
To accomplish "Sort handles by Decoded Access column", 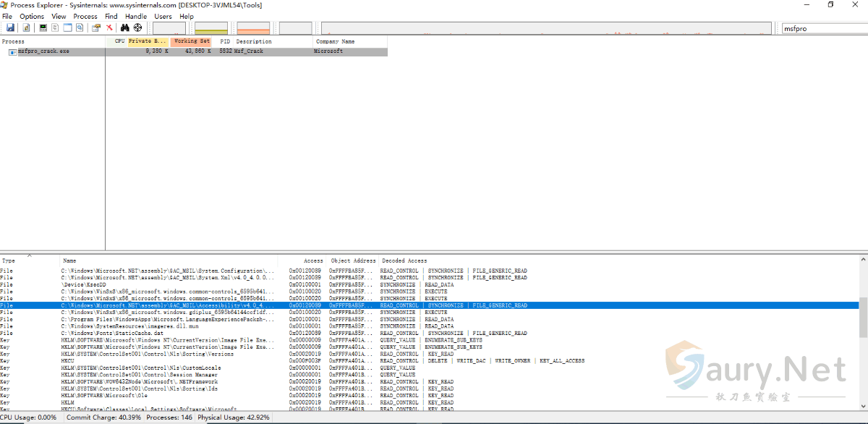I will click(x=404, y=260).
